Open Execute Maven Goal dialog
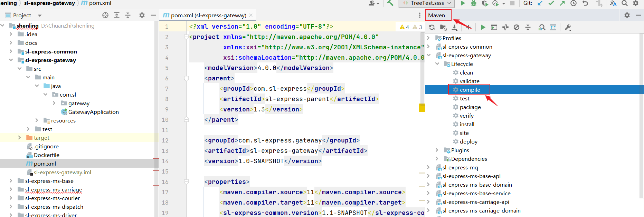The height and width of the screenshot is (217, 644). tap(494, 27)
